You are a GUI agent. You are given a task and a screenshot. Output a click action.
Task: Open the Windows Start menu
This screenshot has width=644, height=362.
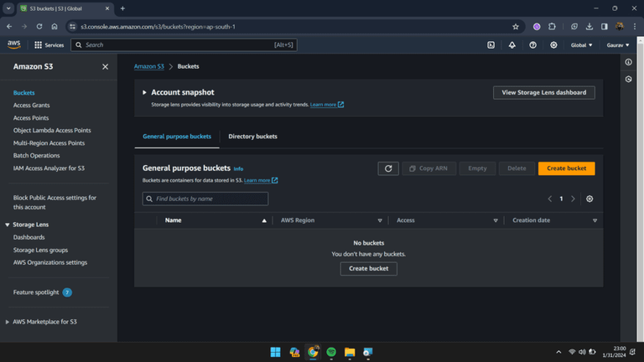click(275, 352)
